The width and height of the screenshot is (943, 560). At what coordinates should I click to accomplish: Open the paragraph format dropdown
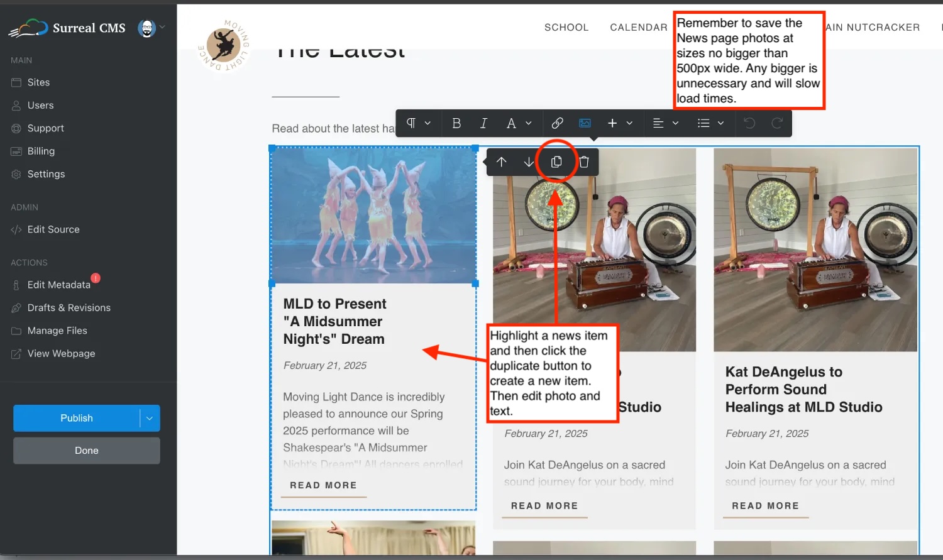[x=418, y=123]
